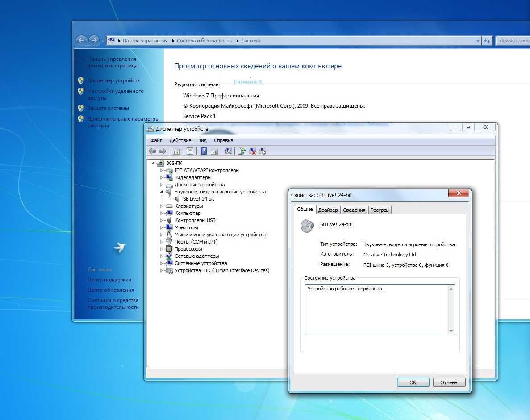Expand the Клавиатуры node
This screenshot has height=420, width=530.
click(x=161, y=206)
